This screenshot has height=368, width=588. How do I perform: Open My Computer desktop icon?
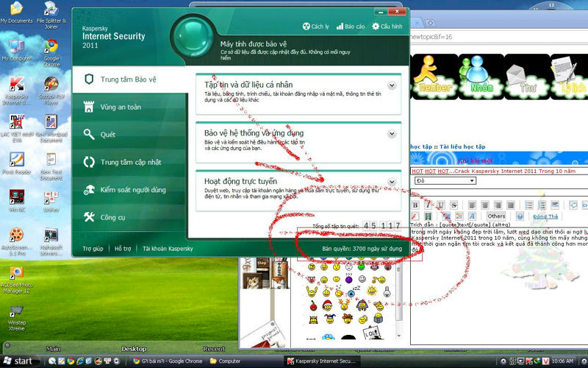pos(16,51)
